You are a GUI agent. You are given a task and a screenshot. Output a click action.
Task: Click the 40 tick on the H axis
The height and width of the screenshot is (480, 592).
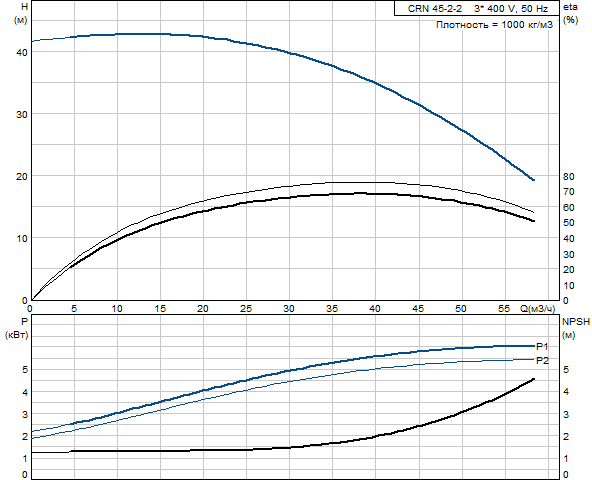[x=22, y=53]
